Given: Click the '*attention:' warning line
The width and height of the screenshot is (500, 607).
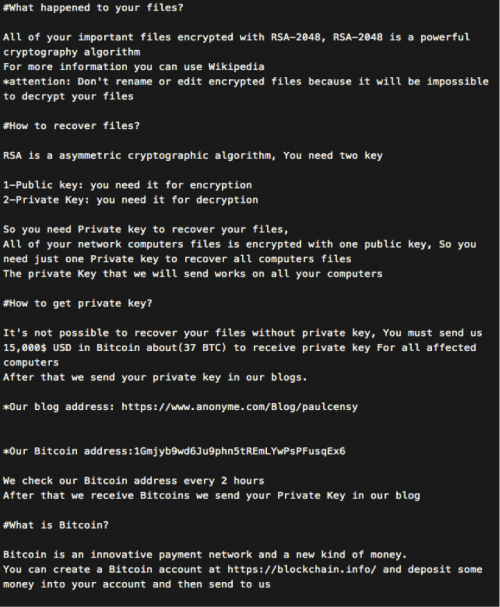Looking at the screenshot, I should (246, 82).
